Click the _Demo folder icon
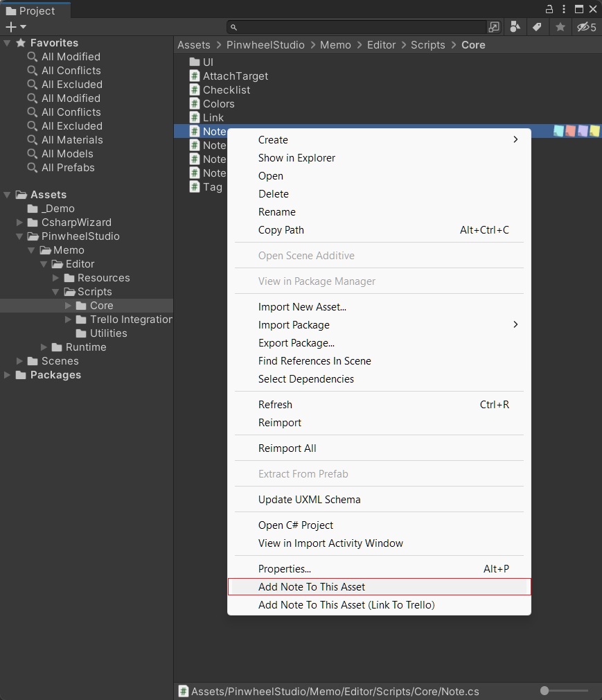 pos(33,209)
